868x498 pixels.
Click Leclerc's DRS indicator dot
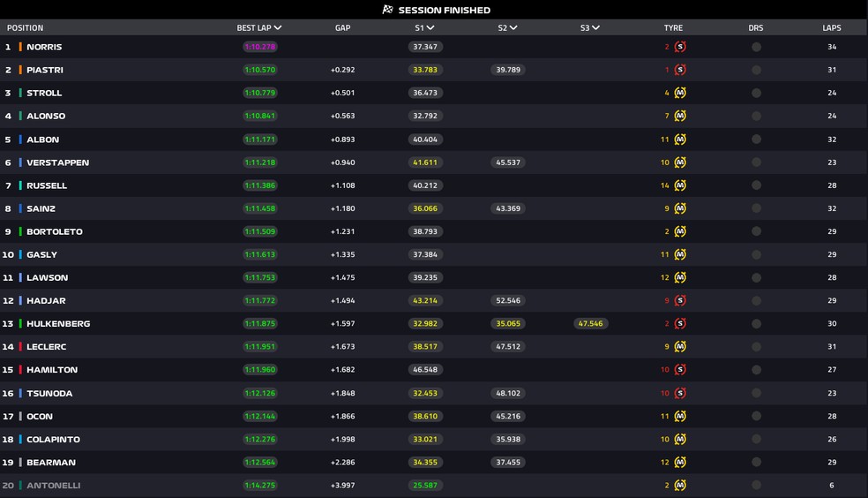click(x=756, y=347)
